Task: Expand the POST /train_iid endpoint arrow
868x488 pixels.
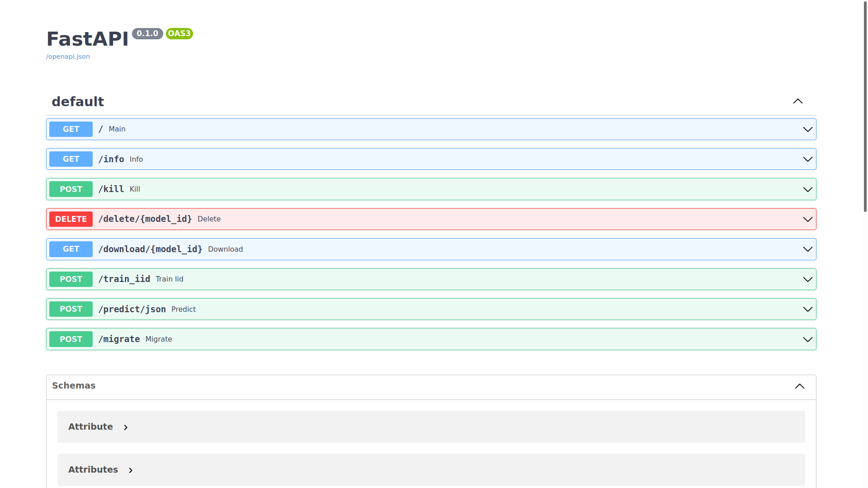Action: tap(808, 279)
